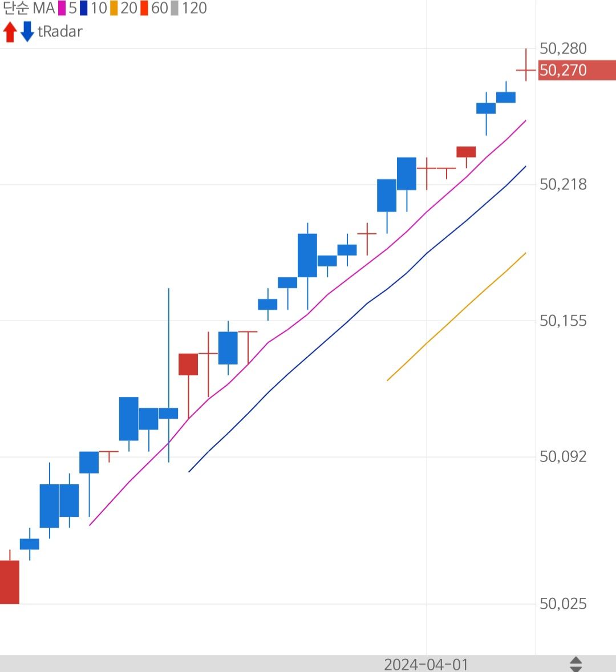Click the 50,092 price axis label
Screen dimensions: 616x672
pos(563,456)
